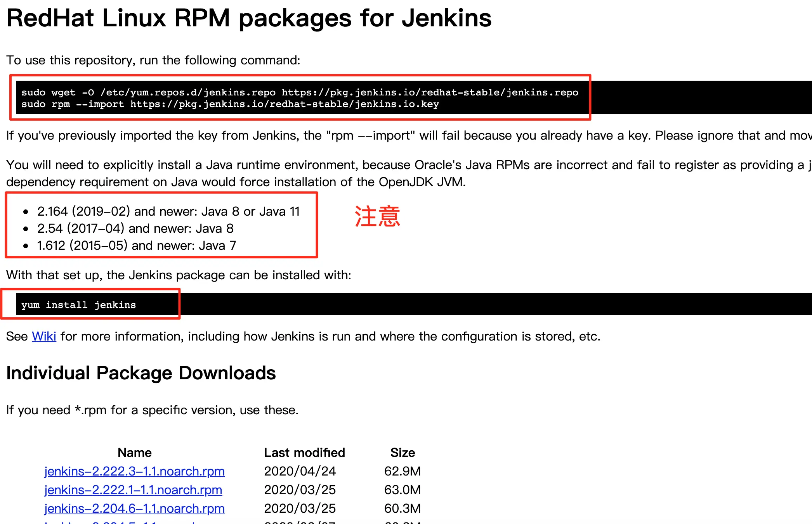
Task: Click the 2.54 (2017-04) Java 8 bullet
Action: coord(135,228)
